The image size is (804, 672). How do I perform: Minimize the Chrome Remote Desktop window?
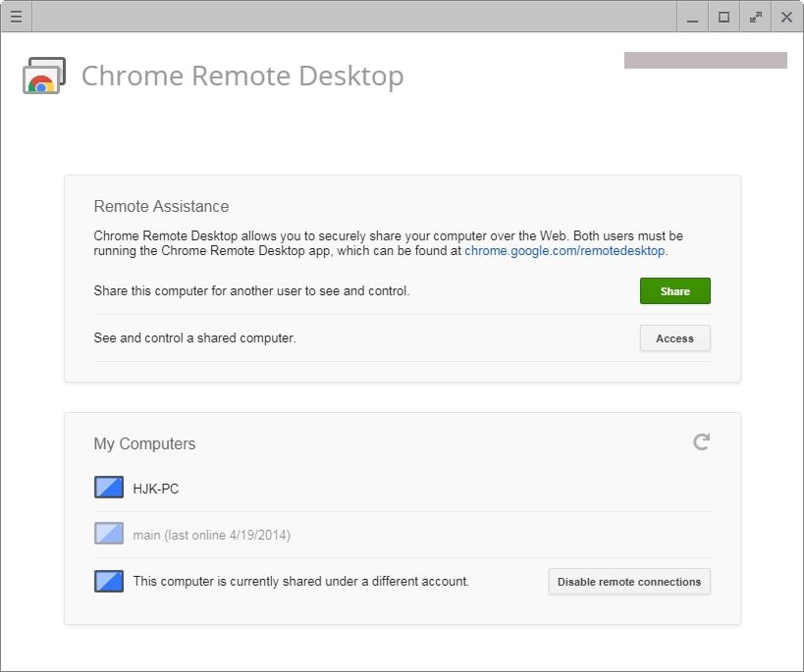coord(693,17)
